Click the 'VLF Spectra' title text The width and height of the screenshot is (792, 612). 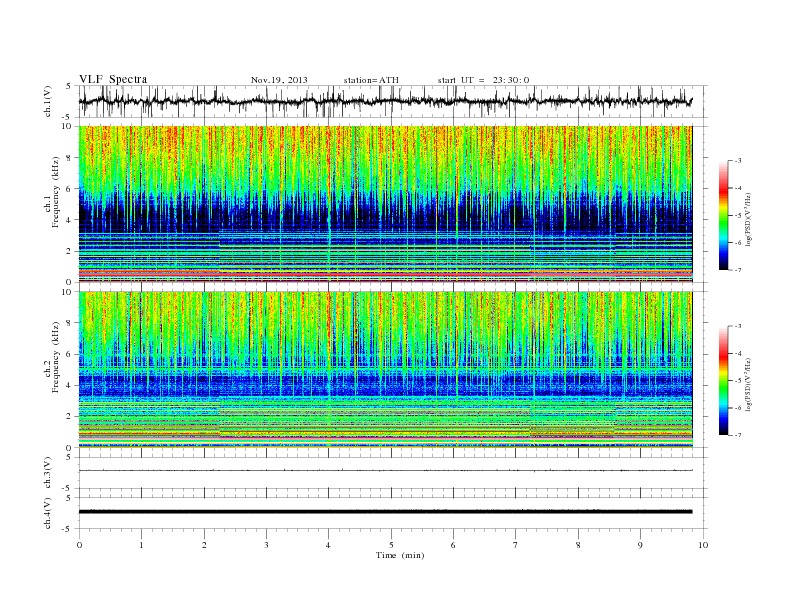[113, 79]
